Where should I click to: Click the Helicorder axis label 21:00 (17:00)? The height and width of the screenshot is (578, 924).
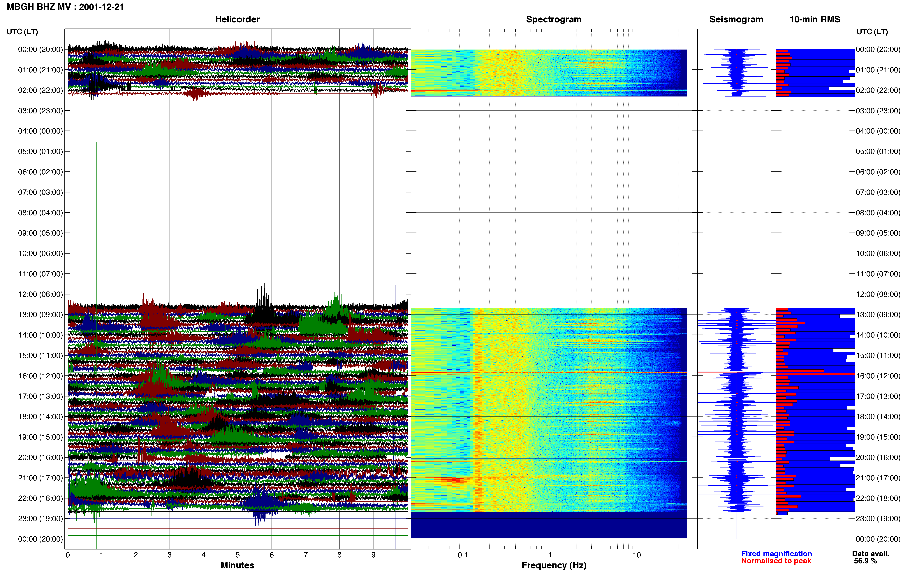tap(41, 478)
